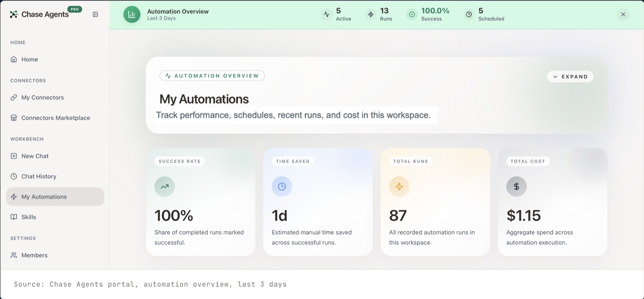644x299 pixels.
Task: Click the Success checkmark circle icon
Action: pyautogui.click(x=412, y=14)
